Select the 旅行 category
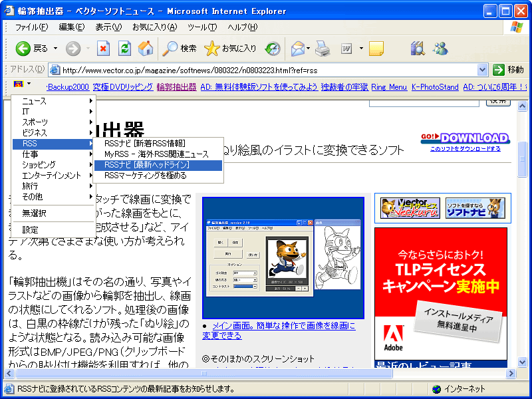Screen dimensions: 532x399 53,186
